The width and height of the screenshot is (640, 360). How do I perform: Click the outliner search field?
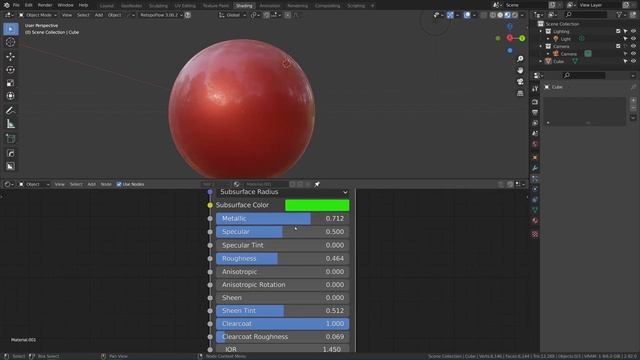(587, 15)
